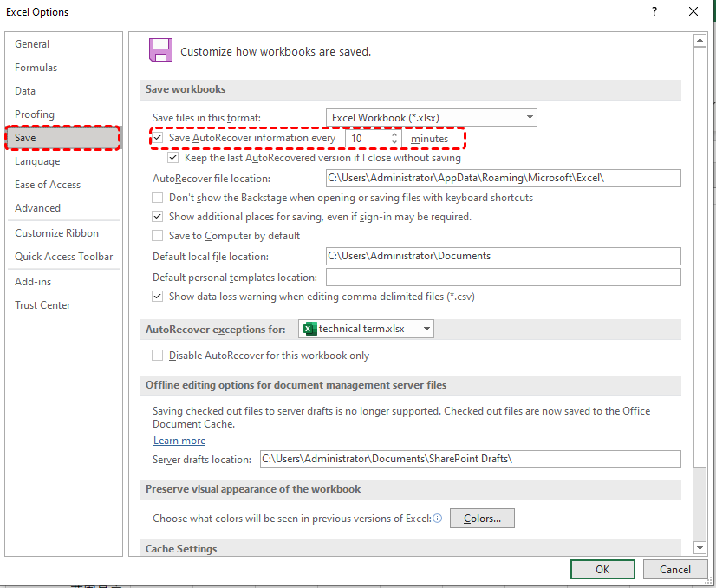
Task: Open the Save files in this format dropdown
Action: [x=432, y=117]
